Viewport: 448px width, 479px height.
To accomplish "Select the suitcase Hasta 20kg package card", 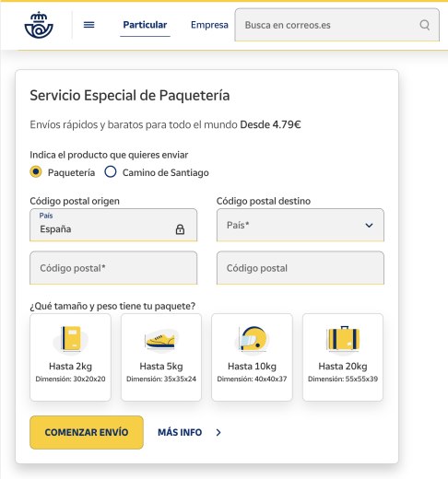I will tap(343, 357).
